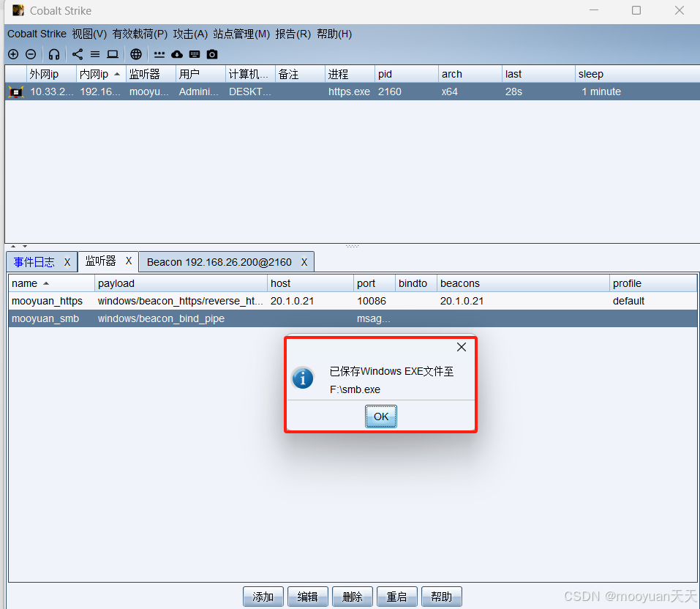Sort listeners by beacons column header
The height and width of the screenshot is (609, 700).
523,284
